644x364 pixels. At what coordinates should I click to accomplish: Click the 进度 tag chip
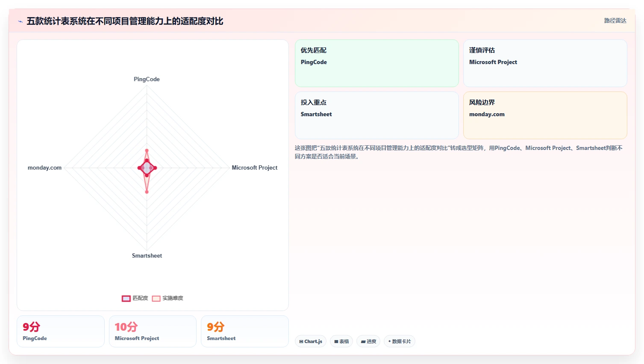pyautogui.click(x=368, y=341)
